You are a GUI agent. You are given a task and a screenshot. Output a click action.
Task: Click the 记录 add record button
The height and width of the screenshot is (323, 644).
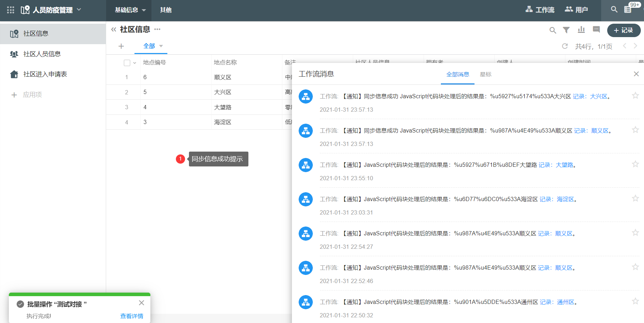623,30
